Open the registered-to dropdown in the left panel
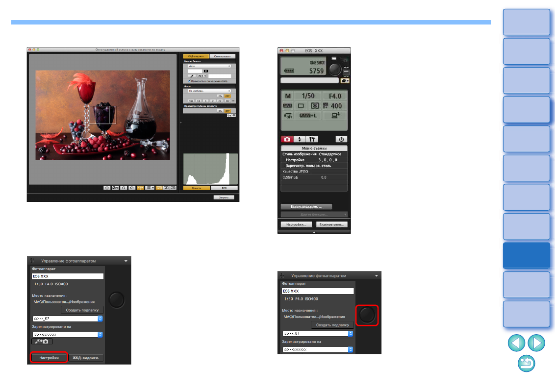The width and height of the screenshot is (555, 392). 68,334
